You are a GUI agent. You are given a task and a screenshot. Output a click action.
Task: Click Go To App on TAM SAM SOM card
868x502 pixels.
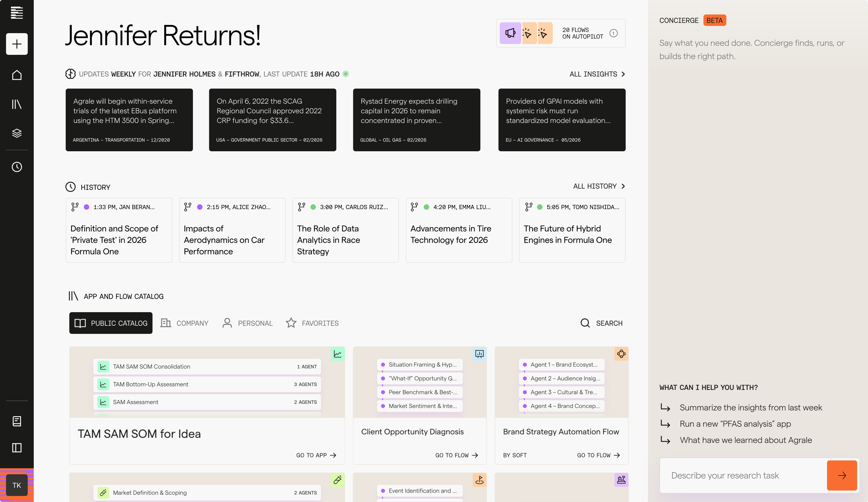316,455
